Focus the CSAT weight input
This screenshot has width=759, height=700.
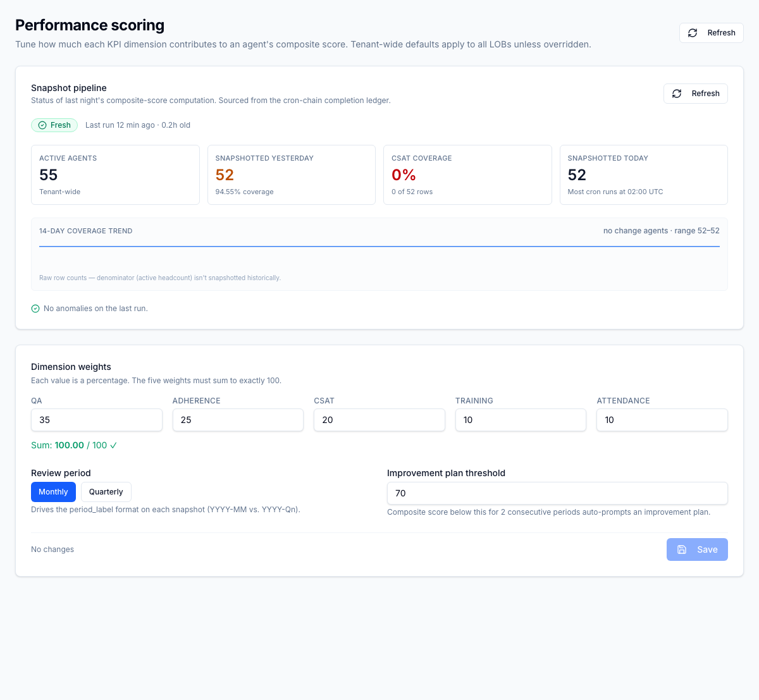coord(379,420)
